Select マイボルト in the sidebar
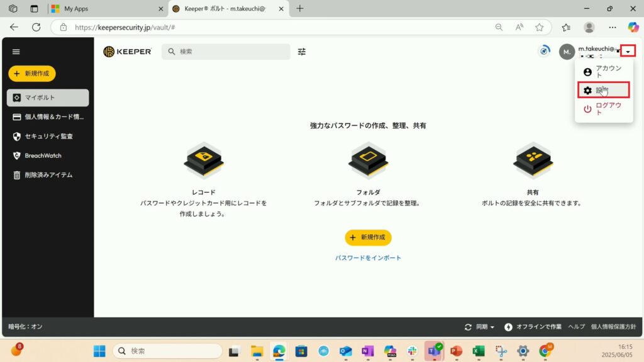Screen dimensions: 644x362 pyautogui.click(x=48, y=98)
